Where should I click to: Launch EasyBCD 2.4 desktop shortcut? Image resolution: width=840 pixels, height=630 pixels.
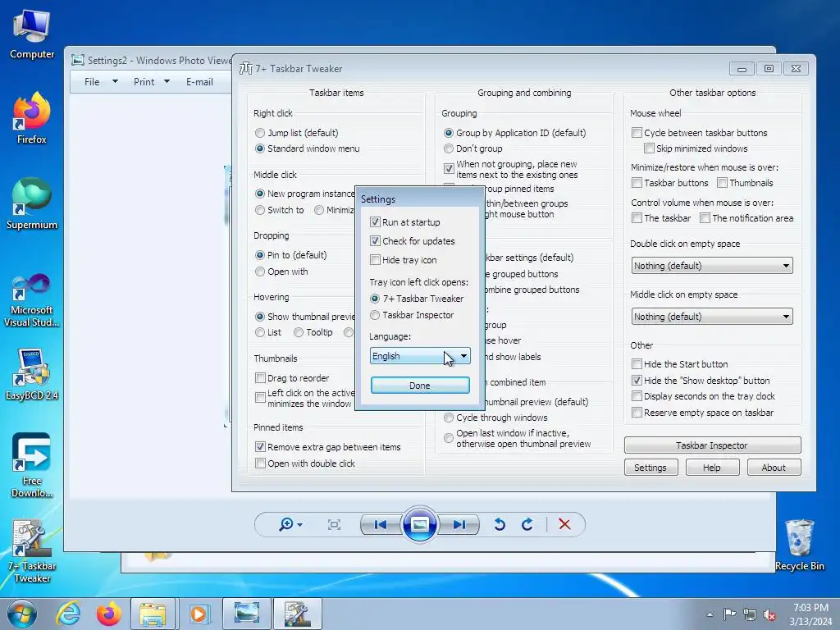(32, 374)
